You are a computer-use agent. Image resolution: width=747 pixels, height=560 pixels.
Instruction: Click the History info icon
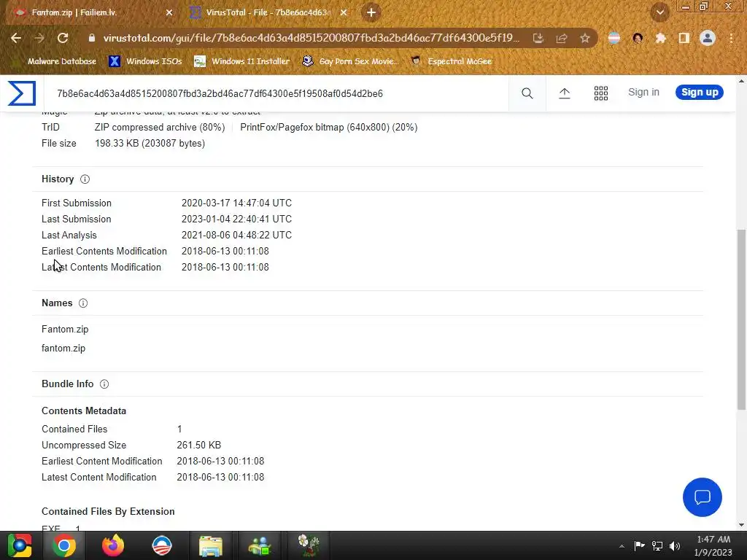click(85, 179)
